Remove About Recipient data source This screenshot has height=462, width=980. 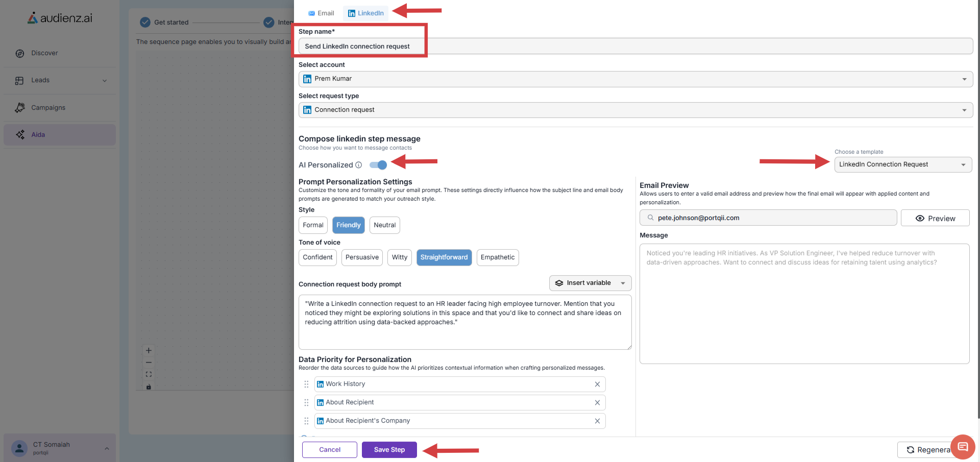[597, 403]
